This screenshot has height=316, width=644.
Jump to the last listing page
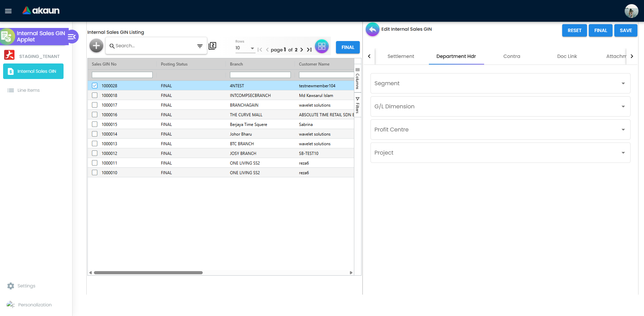click(x=309, y=50)
